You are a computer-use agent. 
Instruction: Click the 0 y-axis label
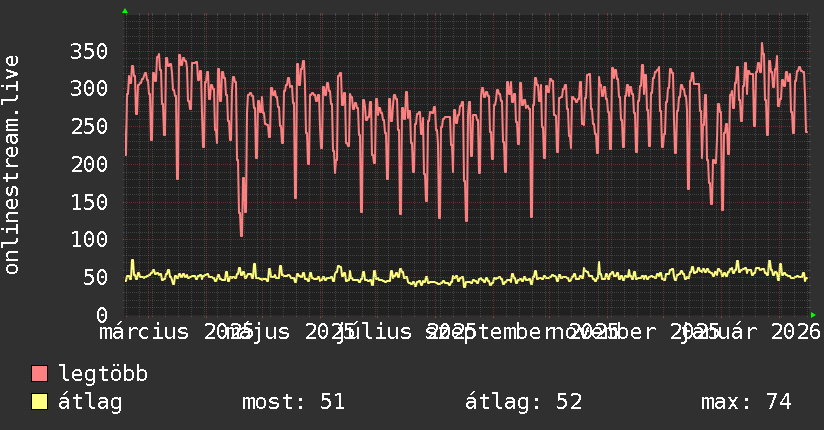click(102, 315)
